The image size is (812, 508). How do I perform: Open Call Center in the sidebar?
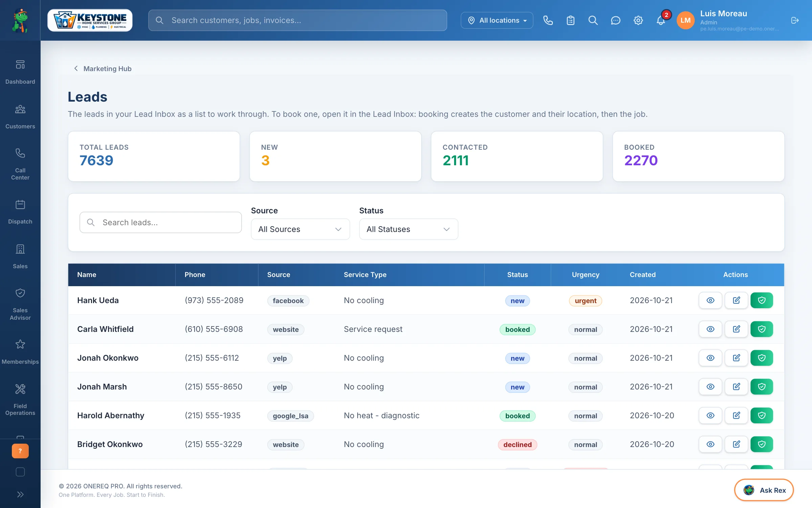click(20, 164)
